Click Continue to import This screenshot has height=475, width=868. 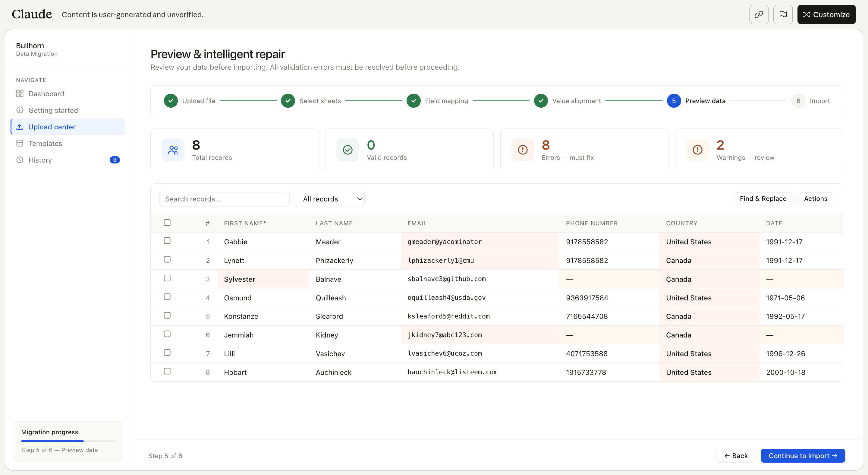[803, 456]
